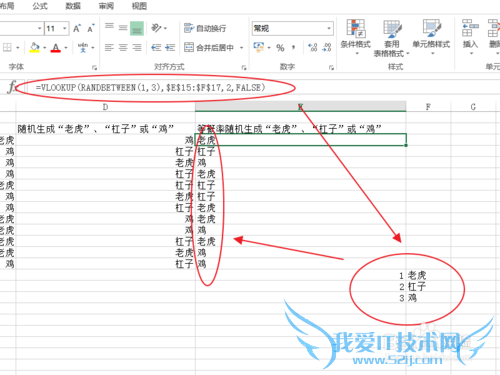Select the column D title cell 随机生成“老虎”

pyautogui.click(x=105, y=129)
